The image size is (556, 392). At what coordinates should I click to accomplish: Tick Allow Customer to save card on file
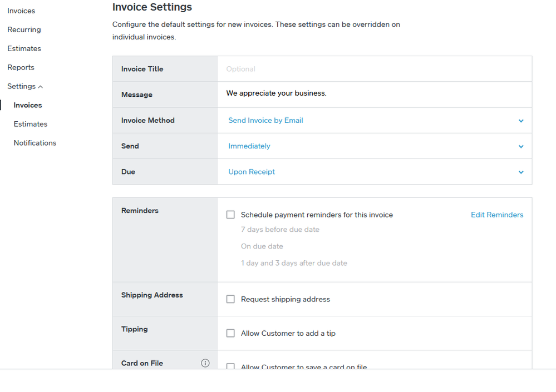point(230,366)
